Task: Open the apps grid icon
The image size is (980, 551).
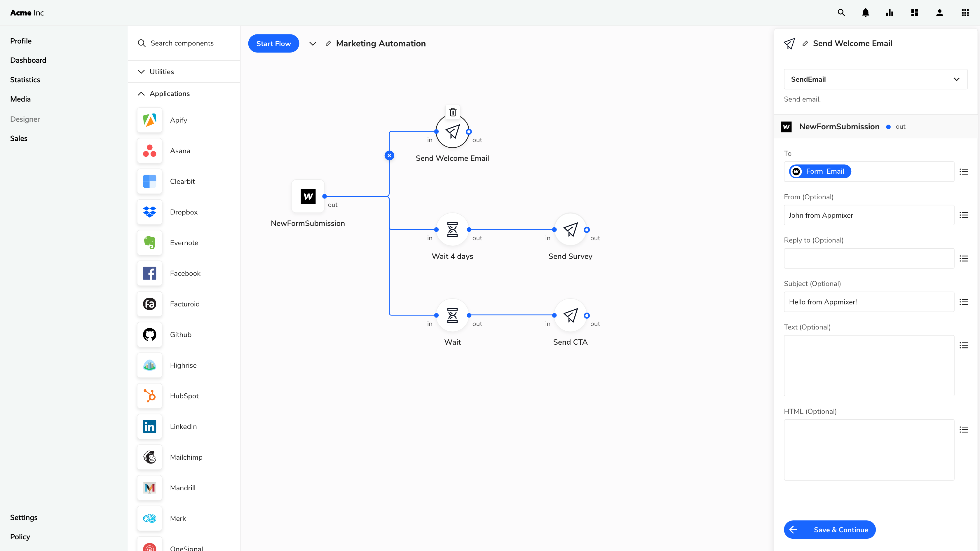Action: (965, 13)
